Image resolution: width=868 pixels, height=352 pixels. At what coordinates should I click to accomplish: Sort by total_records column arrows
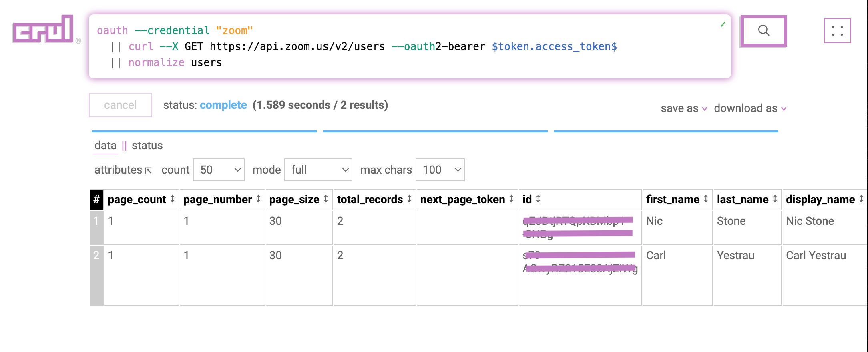[x=410, y=199]
